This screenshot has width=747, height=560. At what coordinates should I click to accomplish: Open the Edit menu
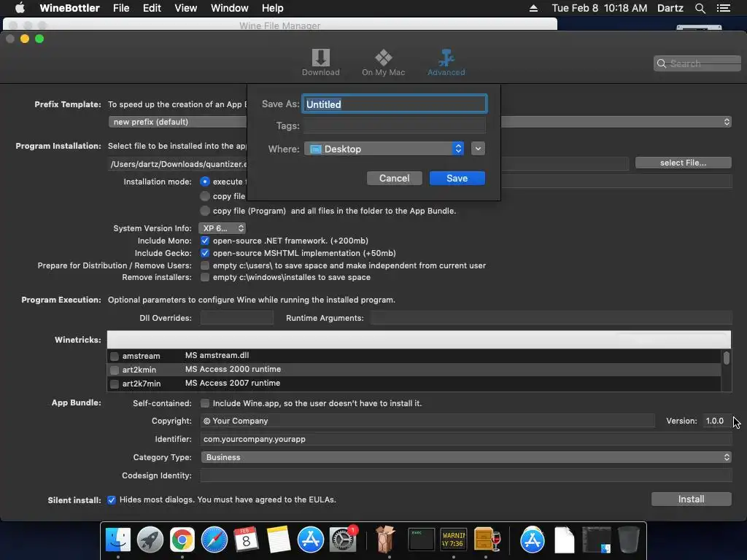pos(152,8)
